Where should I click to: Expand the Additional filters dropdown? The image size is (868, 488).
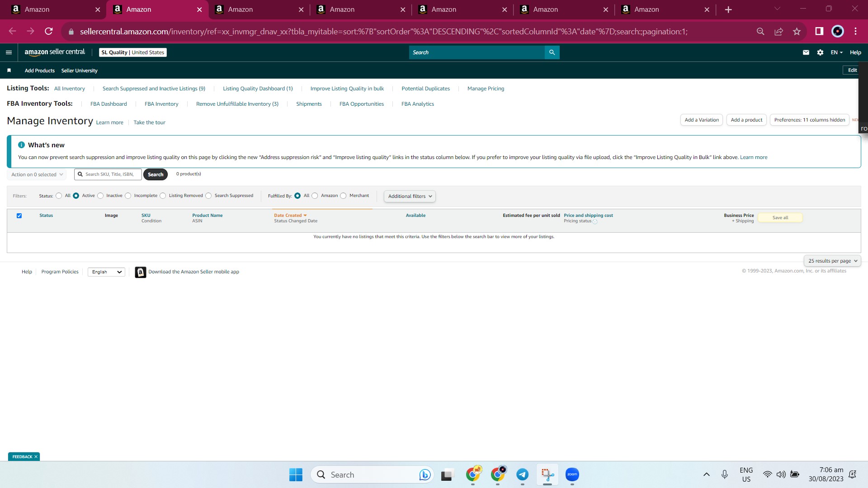[410, 197]
